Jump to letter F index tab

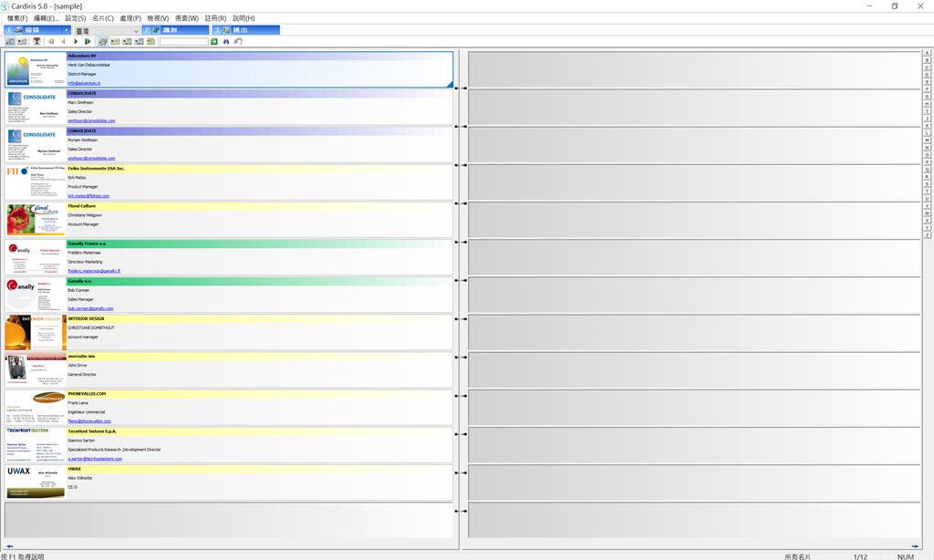point(927,89)
